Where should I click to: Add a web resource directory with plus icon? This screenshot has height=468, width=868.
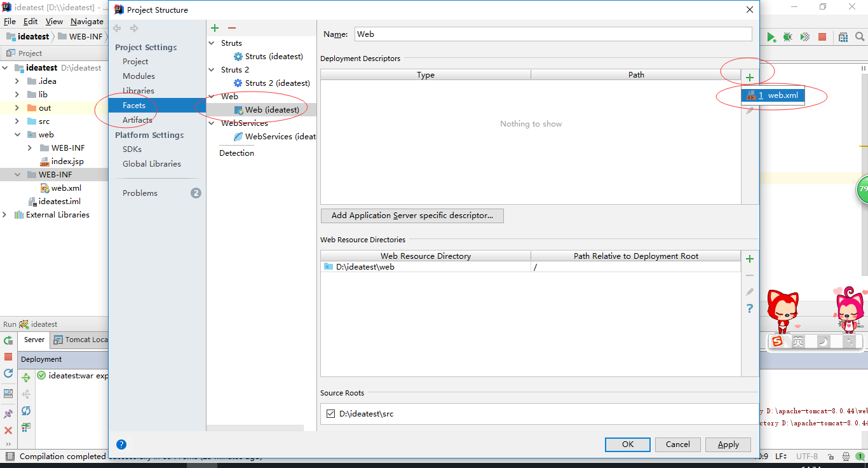[750, 259]
